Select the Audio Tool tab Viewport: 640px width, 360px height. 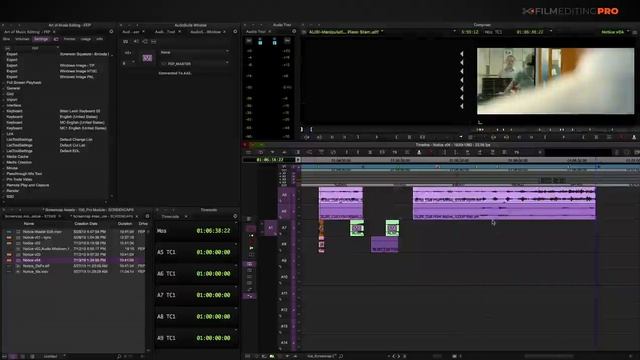point(256,31)
